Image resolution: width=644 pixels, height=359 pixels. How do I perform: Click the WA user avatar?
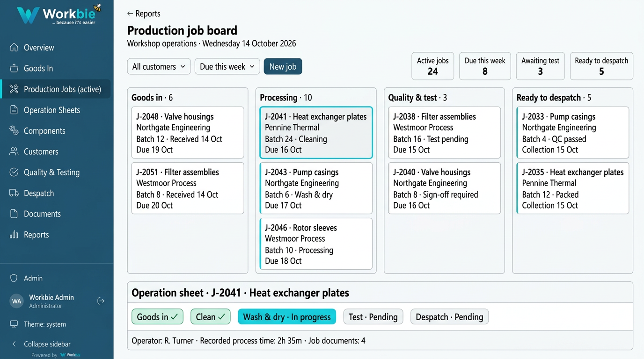click(17, 301)
